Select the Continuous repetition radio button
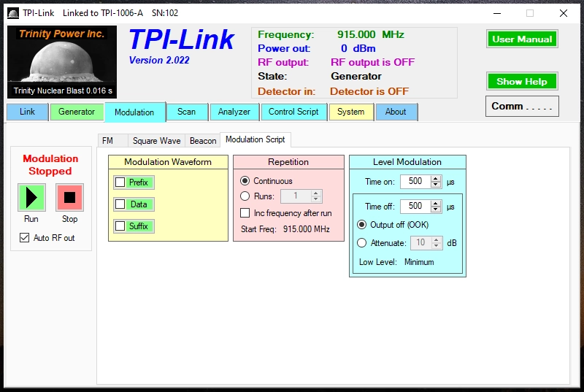 pos(245,181)
